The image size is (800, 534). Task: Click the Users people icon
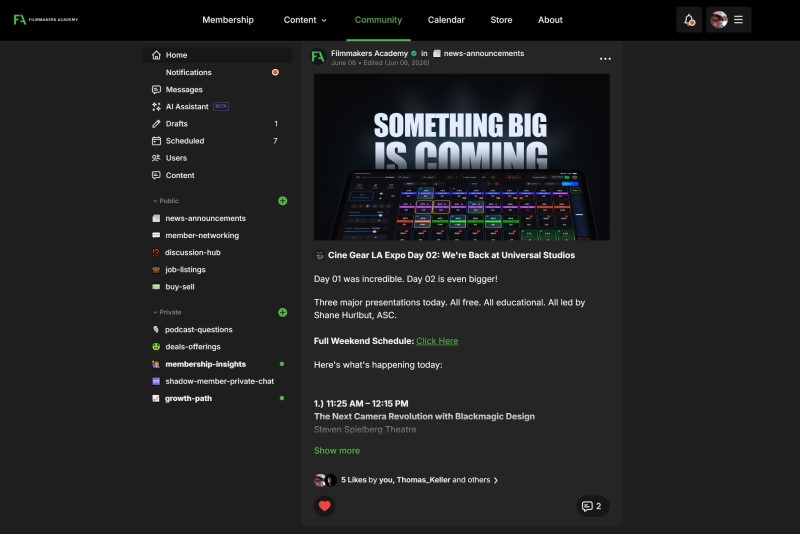(156, 158)
